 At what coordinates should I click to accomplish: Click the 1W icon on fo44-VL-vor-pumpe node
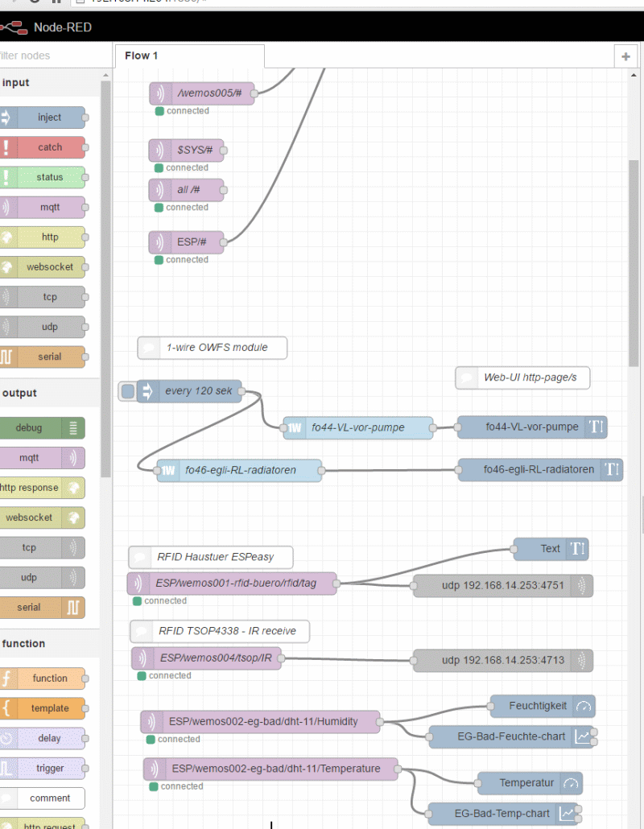point(294,427)
